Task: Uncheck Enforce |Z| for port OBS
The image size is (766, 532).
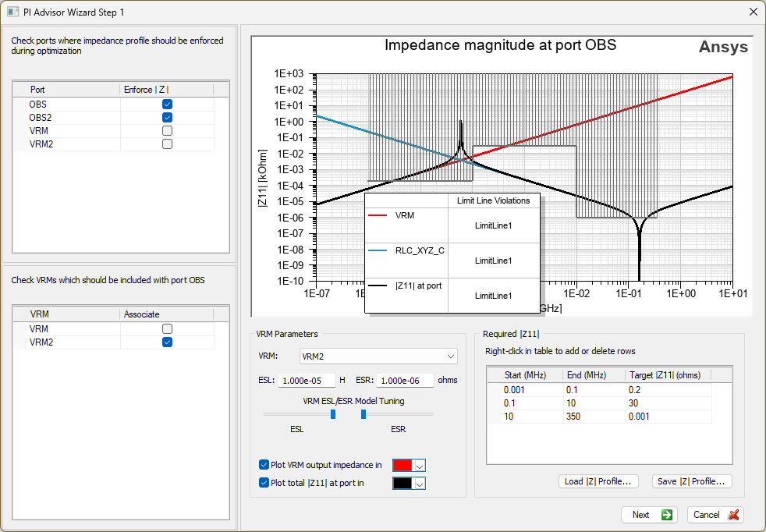Action: 167,104
